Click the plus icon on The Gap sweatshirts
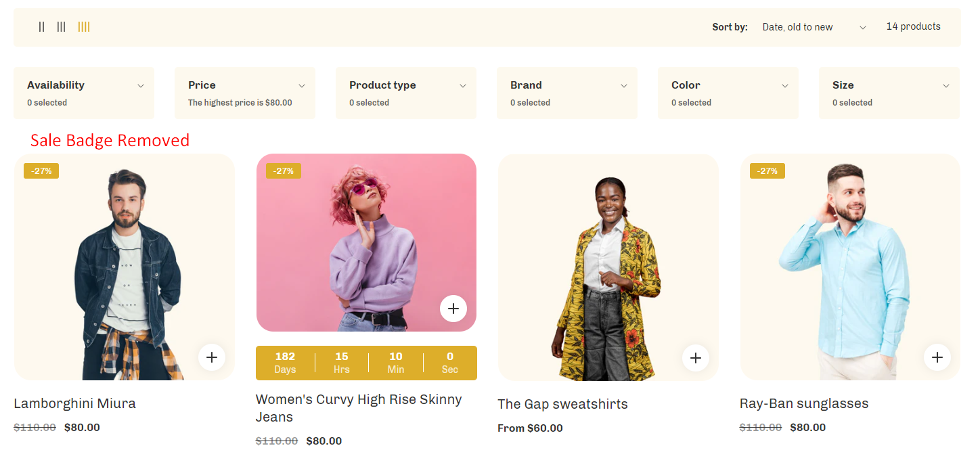Screen dimensions: 980x450 (x=696, y=357)
